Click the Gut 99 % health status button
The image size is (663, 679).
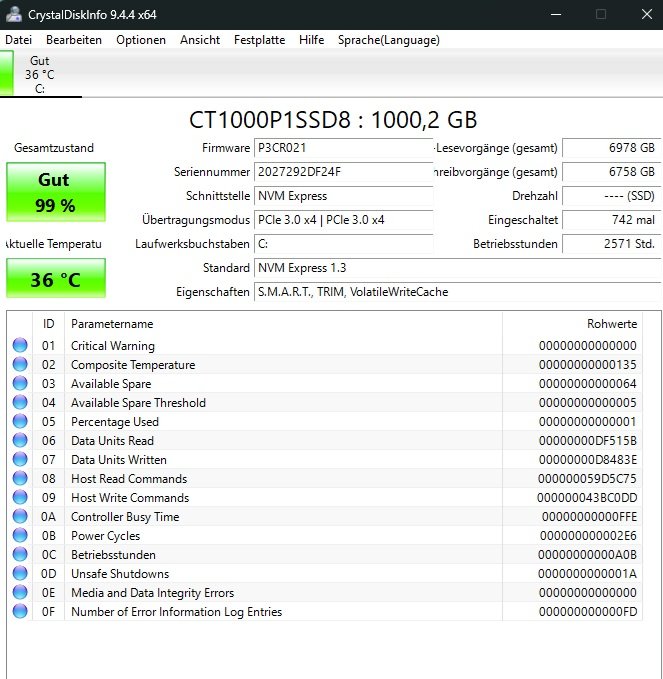[56, 192]
